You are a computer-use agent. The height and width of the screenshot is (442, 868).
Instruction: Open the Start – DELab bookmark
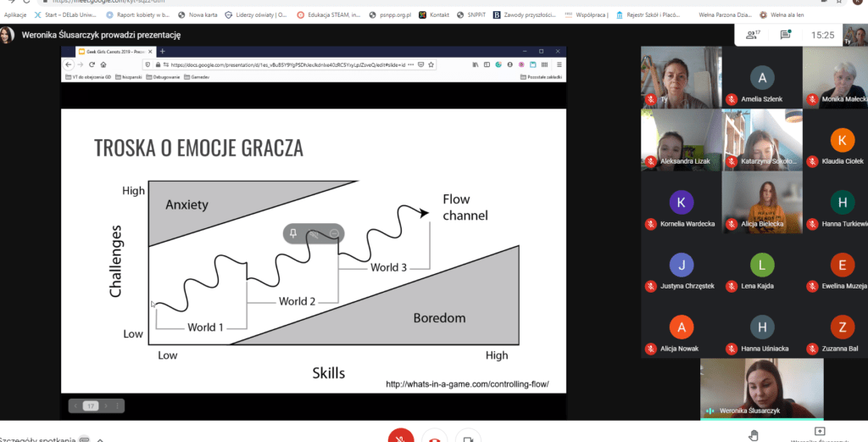point(65,15)
